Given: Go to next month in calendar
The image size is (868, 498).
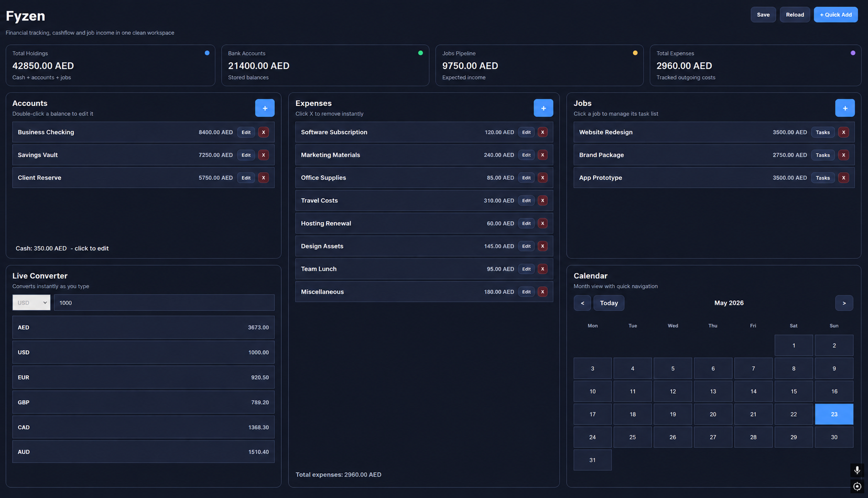Looking at the screenshot, I should click(844, 303).
